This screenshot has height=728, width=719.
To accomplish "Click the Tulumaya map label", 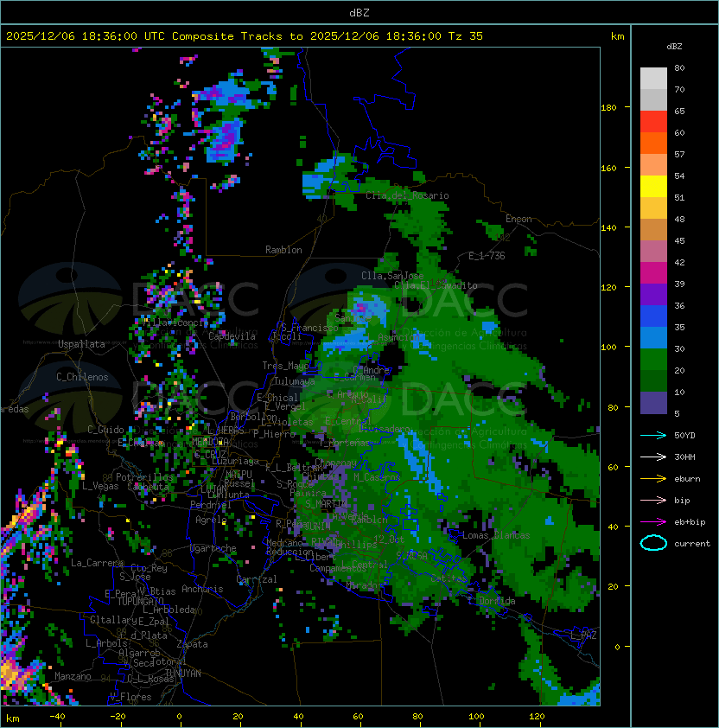I will point(295,381).
